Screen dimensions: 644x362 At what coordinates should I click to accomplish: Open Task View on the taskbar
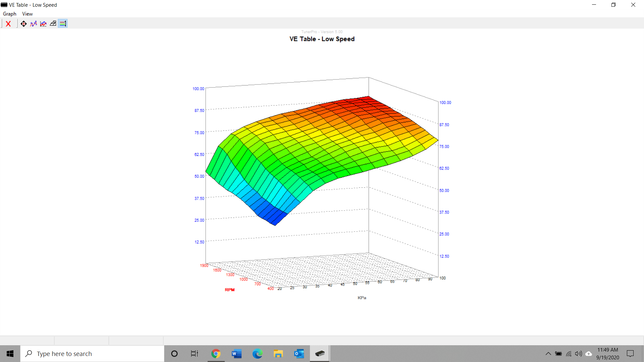click(x=195, y=354)
